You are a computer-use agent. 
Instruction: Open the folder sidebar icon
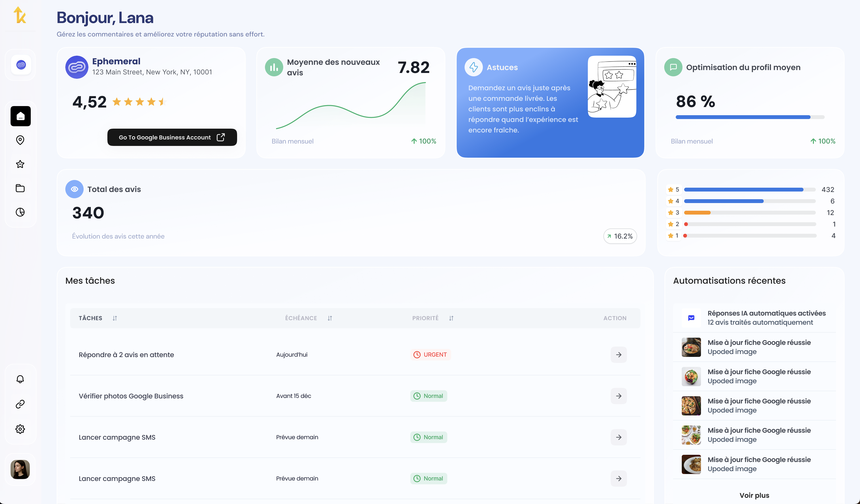[20, 188]
